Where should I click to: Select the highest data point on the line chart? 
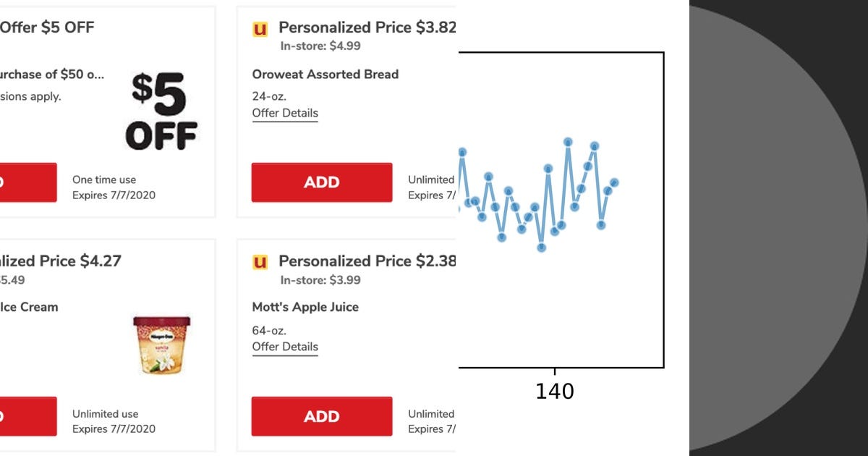[568, 142]
